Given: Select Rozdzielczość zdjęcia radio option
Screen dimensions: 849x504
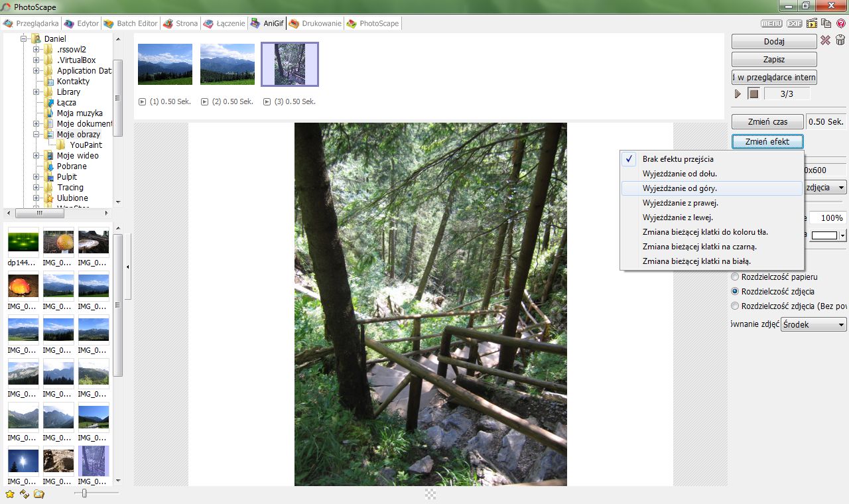Looking at the screenshot, I should coord(735,291).
